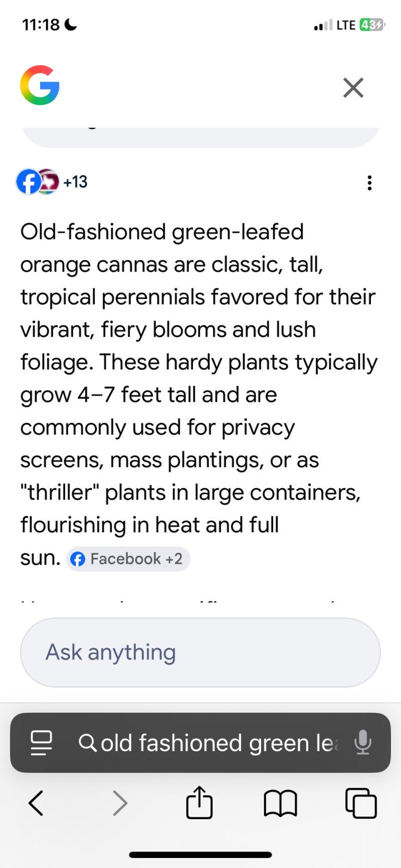The height and width of the screenshot is (868, 401).
Task: Start voice search with the microphone
Action: point(362,742)
